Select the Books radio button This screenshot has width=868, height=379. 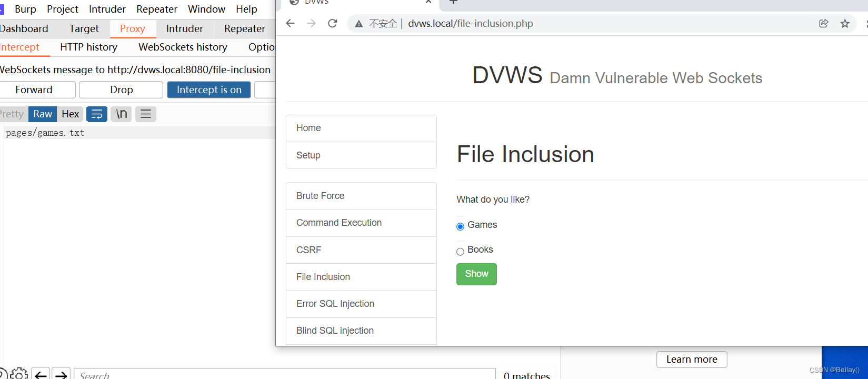[x=460, y=252]
